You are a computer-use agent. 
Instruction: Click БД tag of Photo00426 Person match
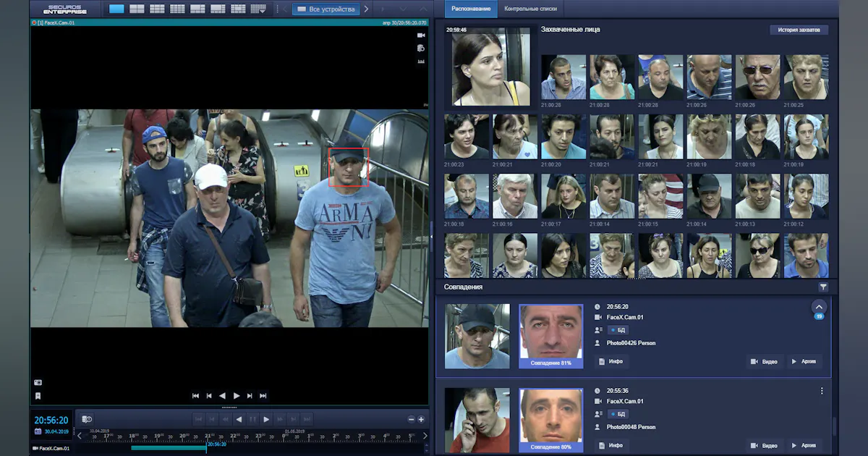coord(618,330)
